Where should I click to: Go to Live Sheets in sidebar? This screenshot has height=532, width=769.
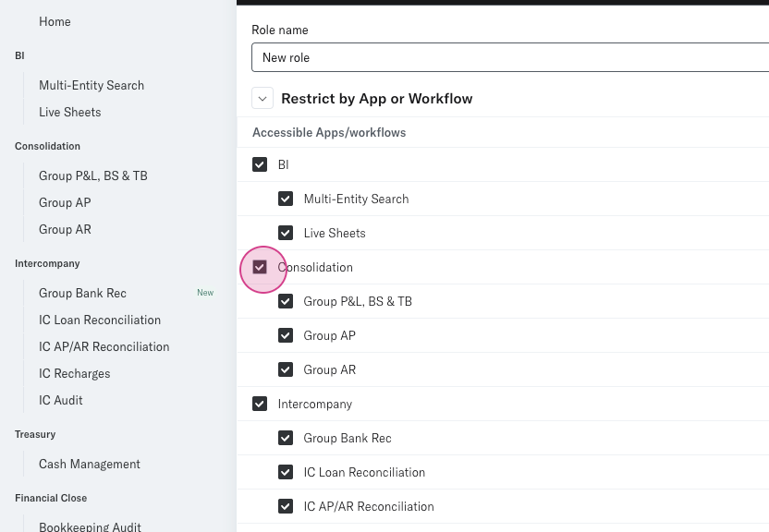[x=70, y=112]
